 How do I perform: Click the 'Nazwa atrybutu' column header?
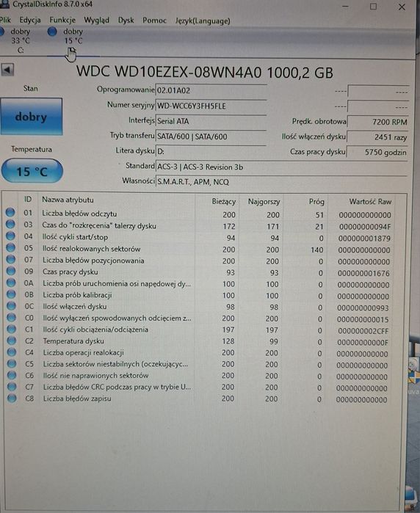click(68, 200)
